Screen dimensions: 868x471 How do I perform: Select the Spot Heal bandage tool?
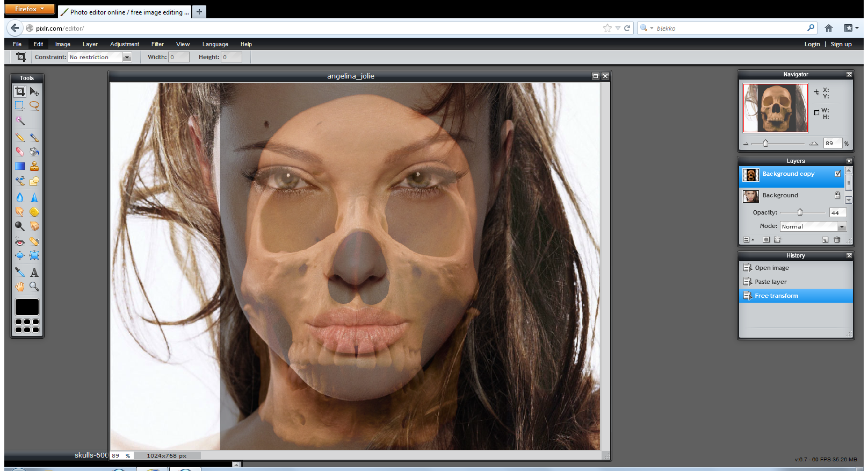[x=34, y=241]
